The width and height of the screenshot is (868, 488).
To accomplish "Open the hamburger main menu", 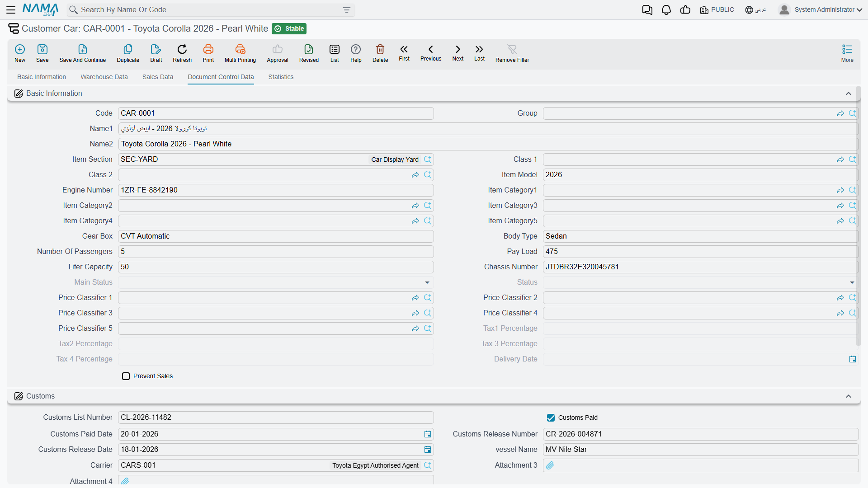I will [11, 9].
